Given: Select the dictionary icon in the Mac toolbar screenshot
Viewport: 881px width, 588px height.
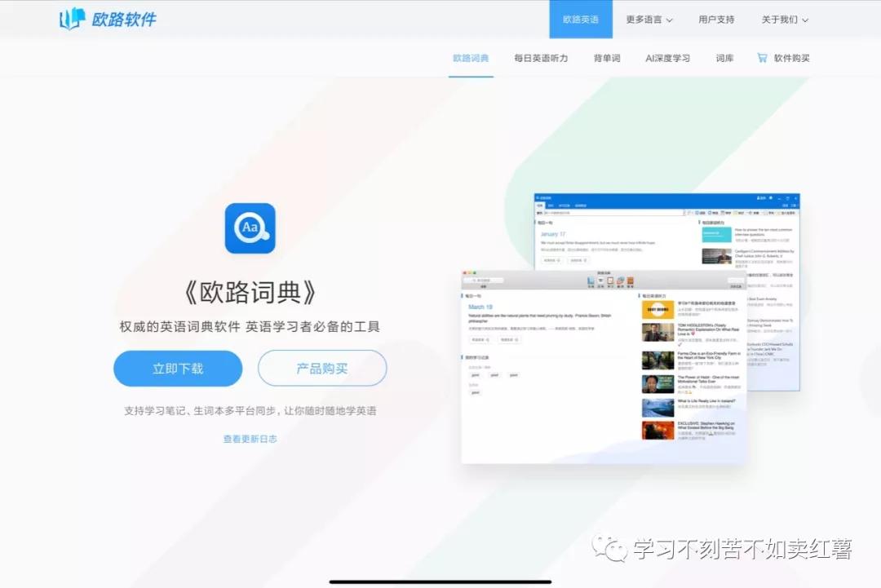Looking at the screenshot, I should [589, 281].
